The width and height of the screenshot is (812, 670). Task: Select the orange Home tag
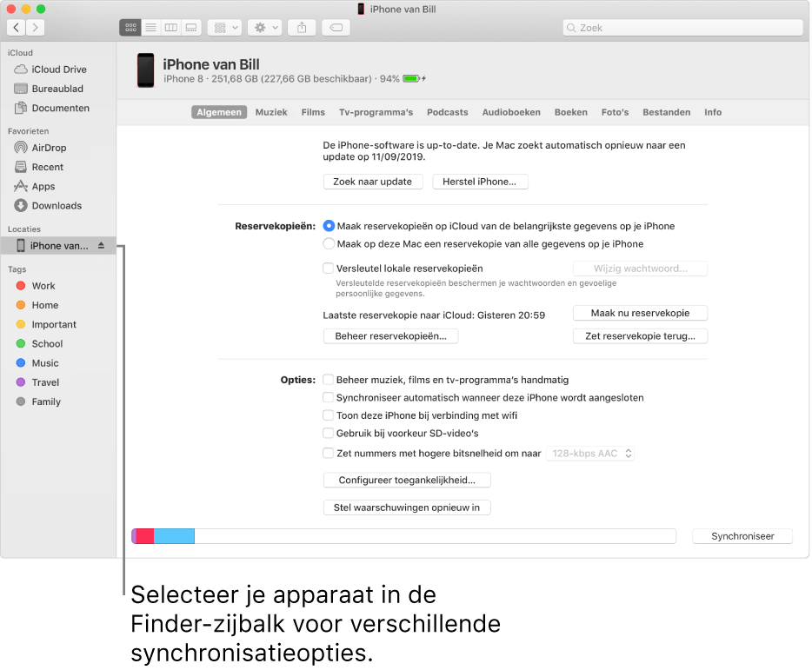[x=37, y=305]
